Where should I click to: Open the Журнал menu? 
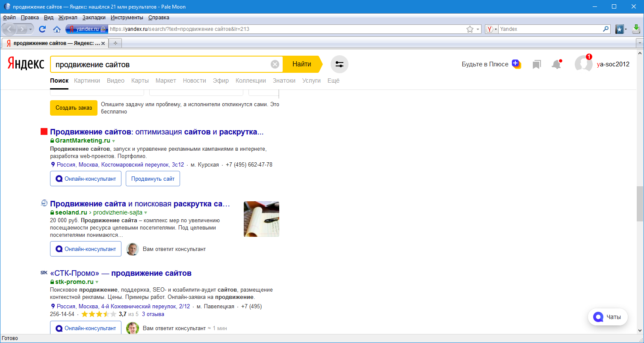coord(68,18)
